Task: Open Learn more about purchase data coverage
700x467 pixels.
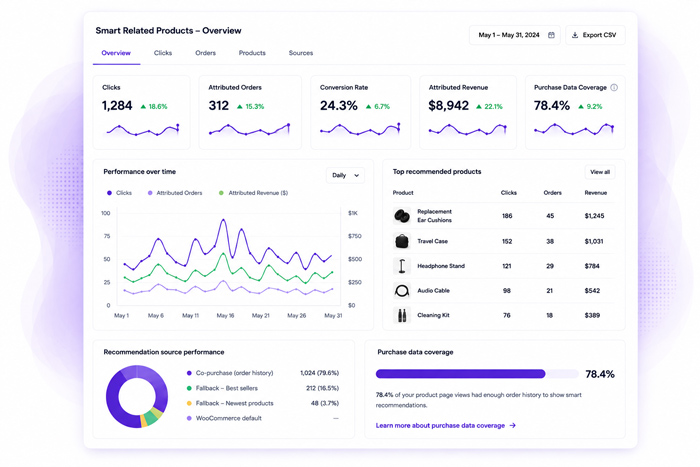Action: pos(446,425)
